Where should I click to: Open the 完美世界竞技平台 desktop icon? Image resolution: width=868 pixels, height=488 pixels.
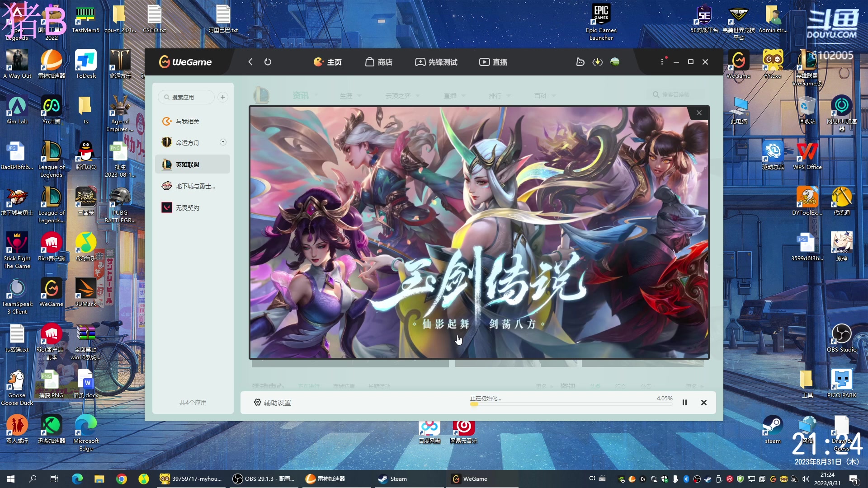(x=738, y=23)
